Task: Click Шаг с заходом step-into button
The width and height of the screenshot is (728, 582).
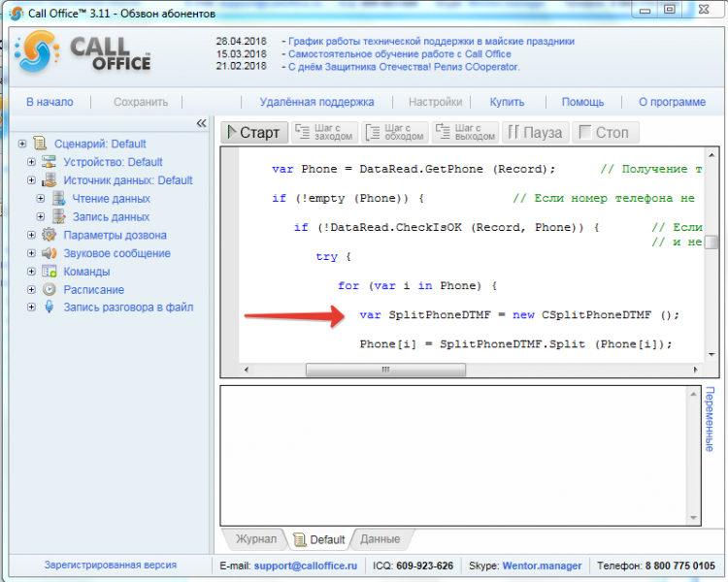Action: [324, 132]
